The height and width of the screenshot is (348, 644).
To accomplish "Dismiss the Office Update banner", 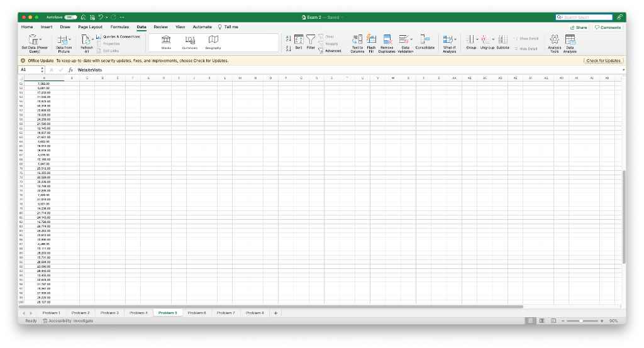I will pyautogui.click(x=23, y=61).
